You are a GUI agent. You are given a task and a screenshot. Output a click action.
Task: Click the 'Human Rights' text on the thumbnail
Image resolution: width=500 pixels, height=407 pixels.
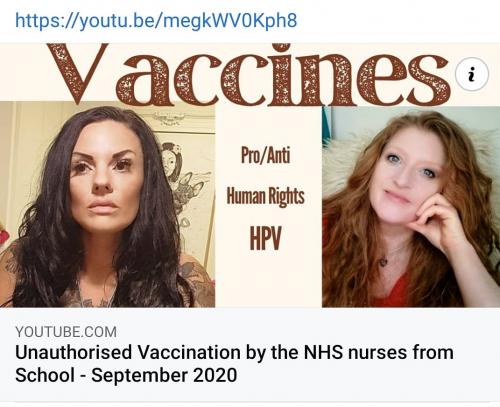(266, 196)
